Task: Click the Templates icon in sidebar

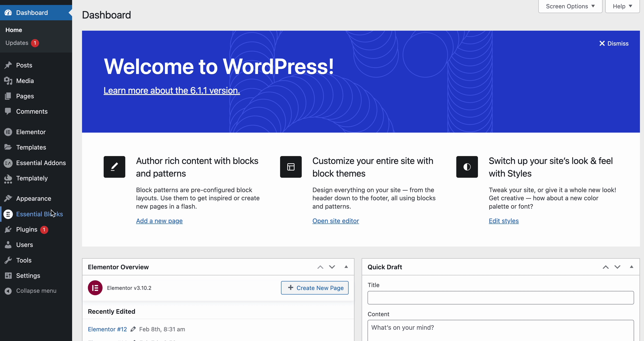Action: [x=8, y=147]
